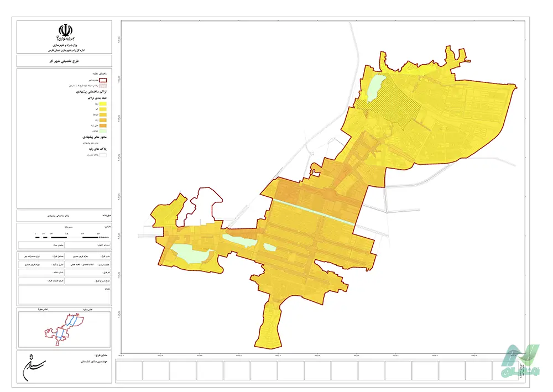Open the index map thumbnail
Image resolution: width=553 pixels, height=392 pixels.
(64, 328)
